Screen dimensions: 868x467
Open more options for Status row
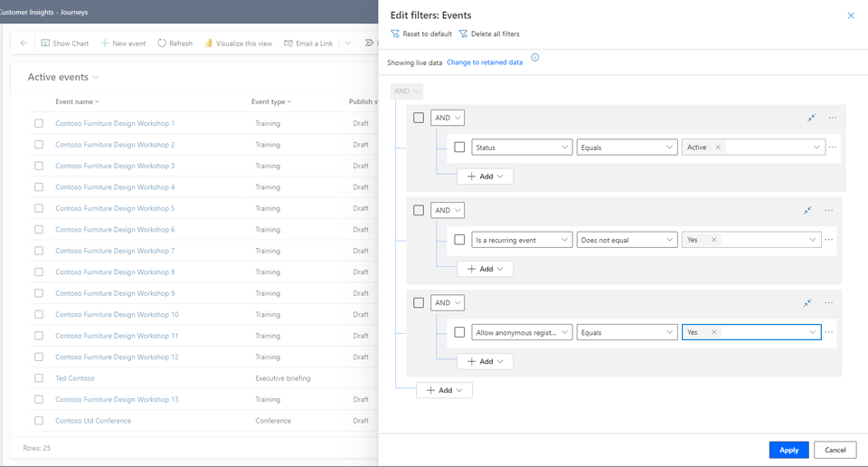[833, 148]
